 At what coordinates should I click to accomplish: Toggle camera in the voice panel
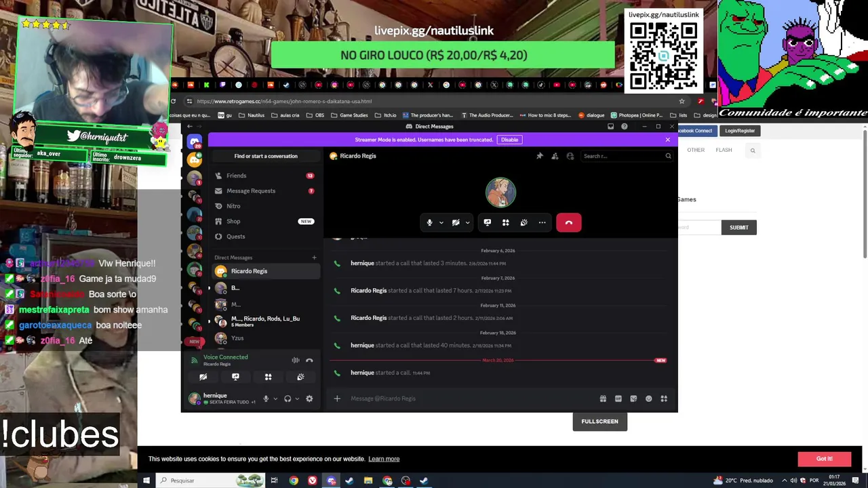[x=203, y=377]
